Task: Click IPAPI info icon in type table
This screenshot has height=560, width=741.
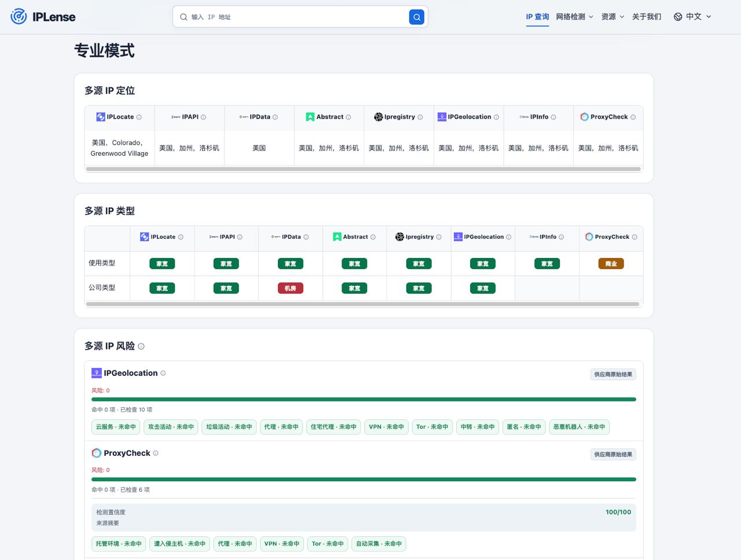Action: click(240, 237)
